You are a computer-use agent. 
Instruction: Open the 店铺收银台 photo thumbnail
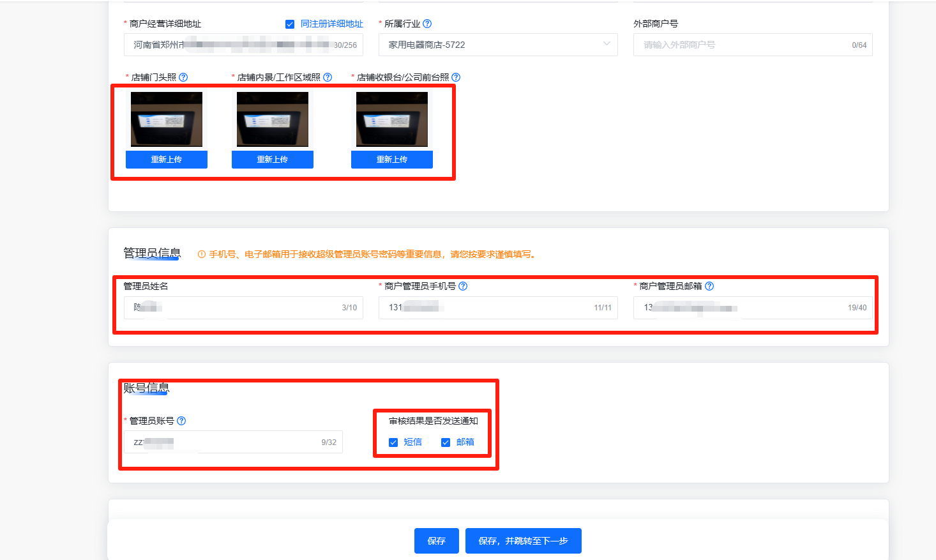tap(392, 119)
